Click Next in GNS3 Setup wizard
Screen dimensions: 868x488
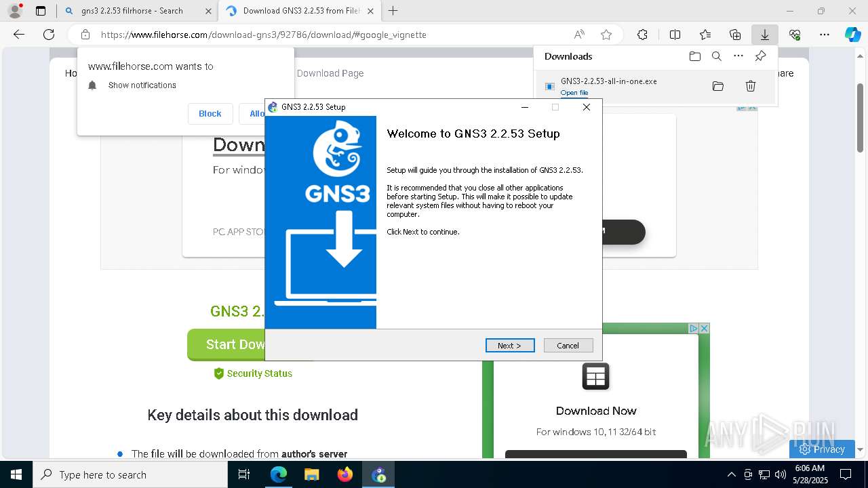[x=510, y=346]
